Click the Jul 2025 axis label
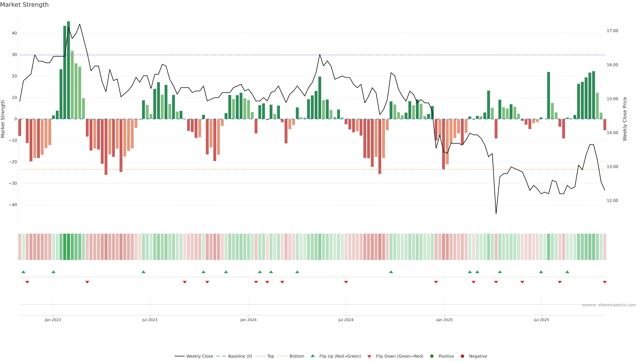Viewport: 644px width, 362px height. [x=541, y=320]
